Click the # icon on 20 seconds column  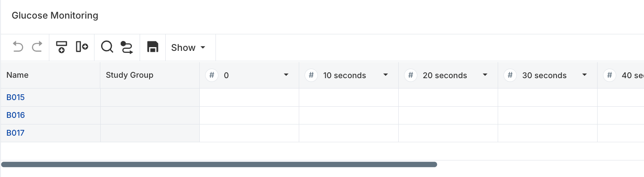pyautogui.click(x=411, y=75)
